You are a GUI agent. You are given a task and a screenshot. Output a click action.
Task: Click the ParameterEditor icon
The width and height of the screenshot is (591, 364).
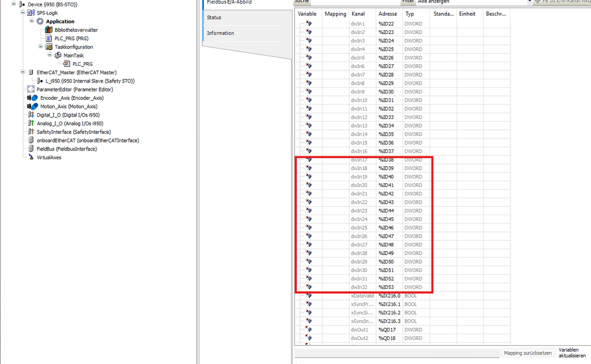31,89
